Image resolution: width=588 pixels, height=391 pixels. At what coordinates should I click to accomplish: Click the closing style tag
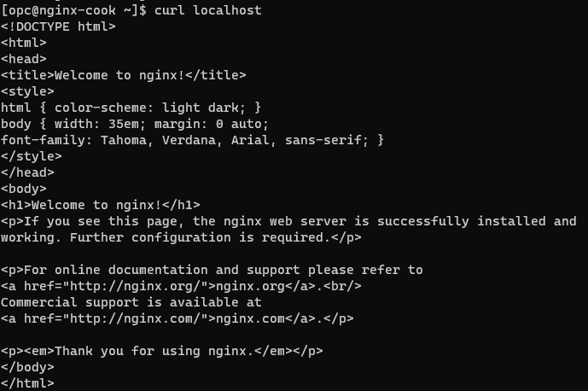point(31,156)
